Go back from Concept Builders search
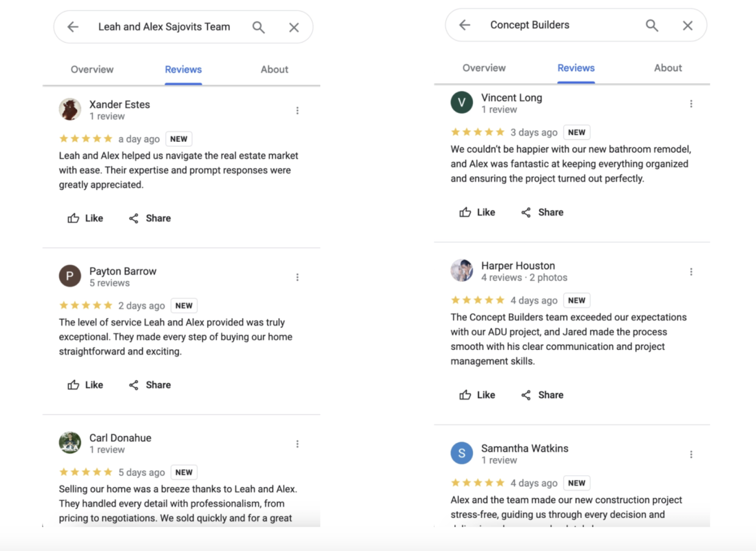This screenshot has width=756, height=551. tap(465, 25)
